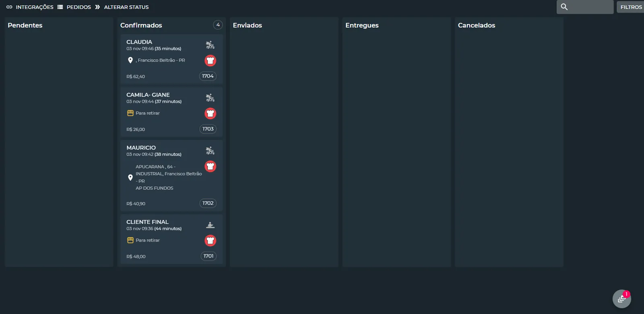644x314 pixels.
Task: Click the location pin icon on CLAUDIA's order
Action: [x=130, y=60]
